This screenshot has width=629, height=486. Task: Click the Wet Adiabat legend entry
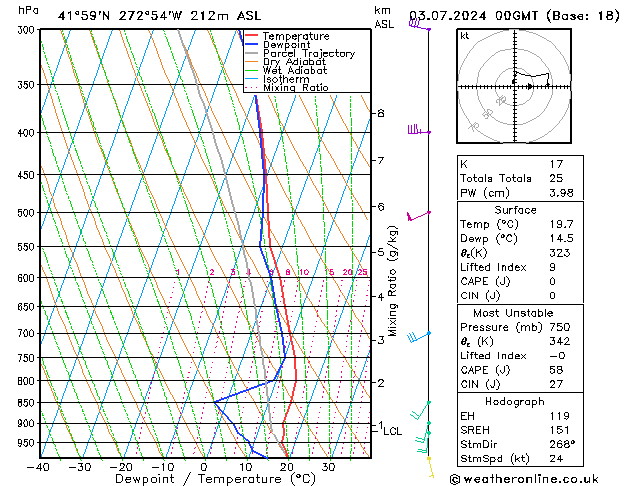click(286, 70)
